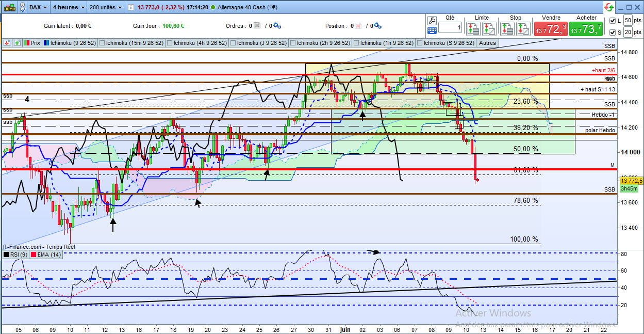Click the '+haut 2/6' line label
Viewport: 644px width, 334px height.
pos(603,69)
